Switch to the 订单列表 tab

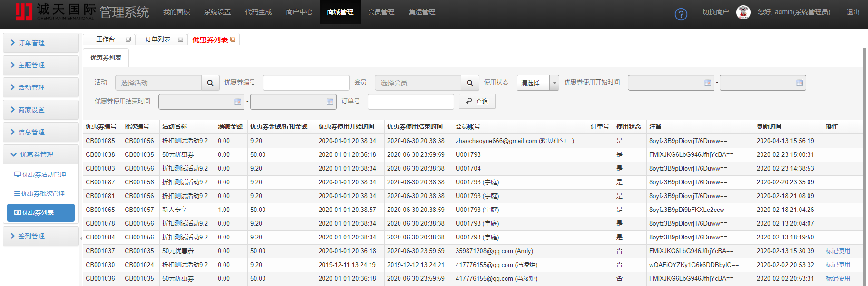coord(158,39)
